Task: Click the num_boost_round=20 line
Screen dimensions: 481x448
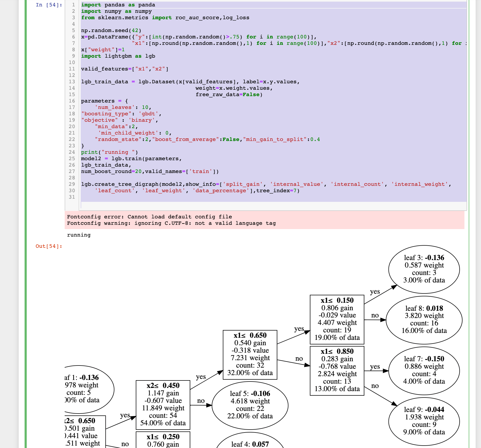Action: 150,171
